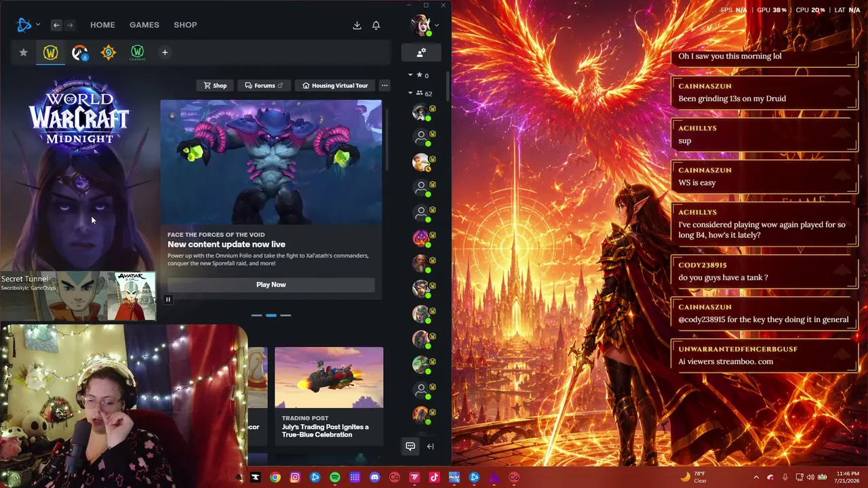
Task: Read "New content update now live" headline
Action: [226, 244]
